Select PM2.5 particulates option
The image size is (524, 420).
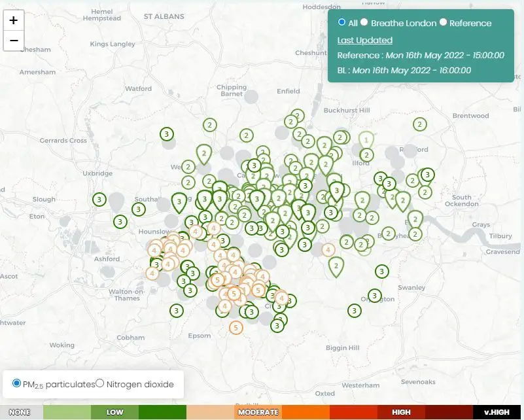click(16, 383)
